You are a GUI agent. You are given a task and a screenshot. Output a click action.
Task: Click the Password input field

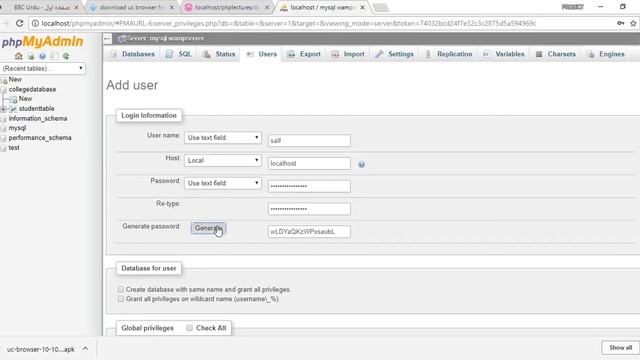[309, 186]
